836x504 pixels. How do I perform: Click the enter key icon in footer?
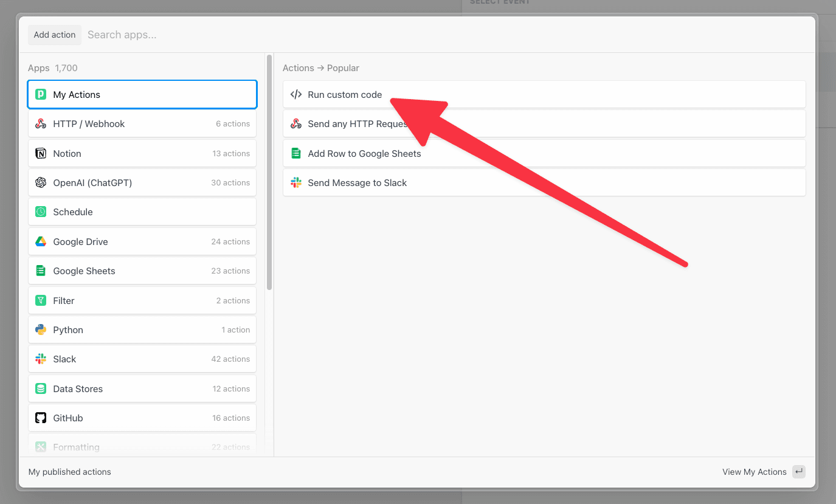(799, 472)
